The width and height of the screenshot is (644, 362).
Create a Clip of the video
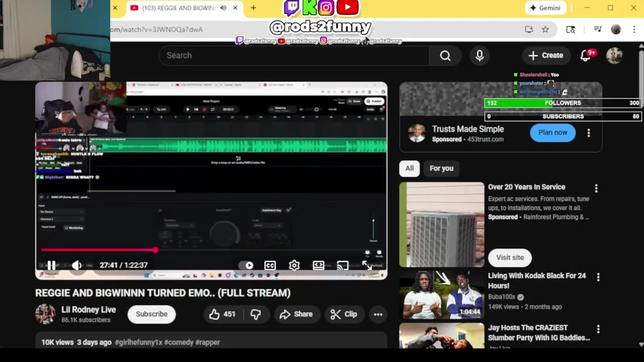[344, 314]
